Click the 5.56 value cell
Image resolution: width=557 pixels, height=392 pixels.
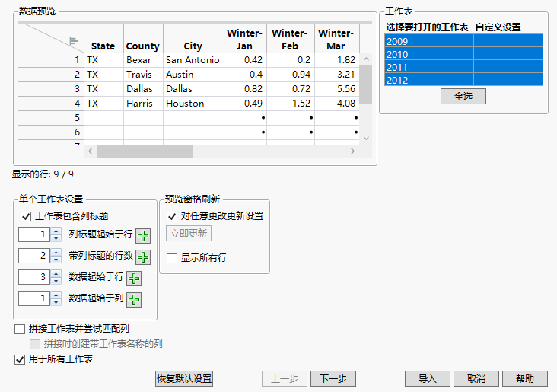point(337,89)
